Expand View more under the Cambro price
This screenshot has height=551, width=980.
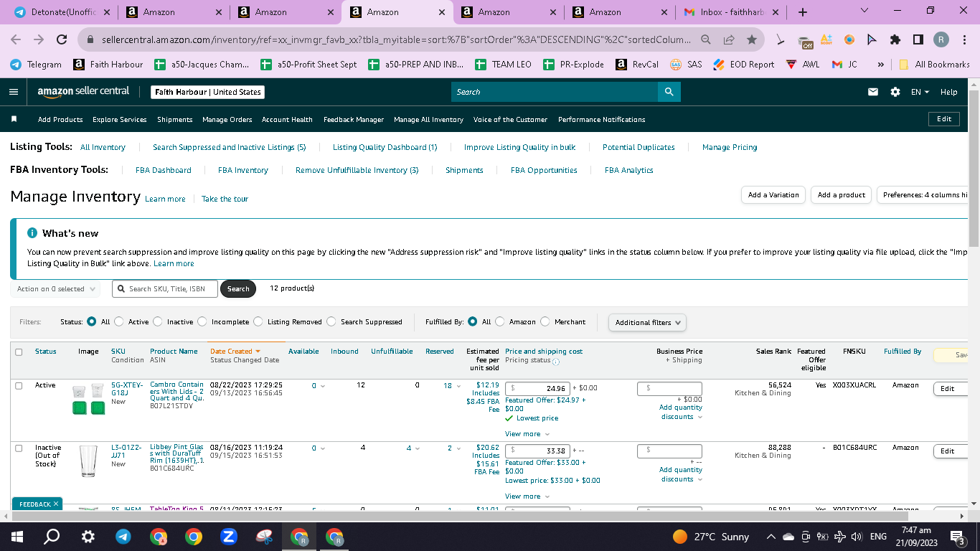click(527, 434)
